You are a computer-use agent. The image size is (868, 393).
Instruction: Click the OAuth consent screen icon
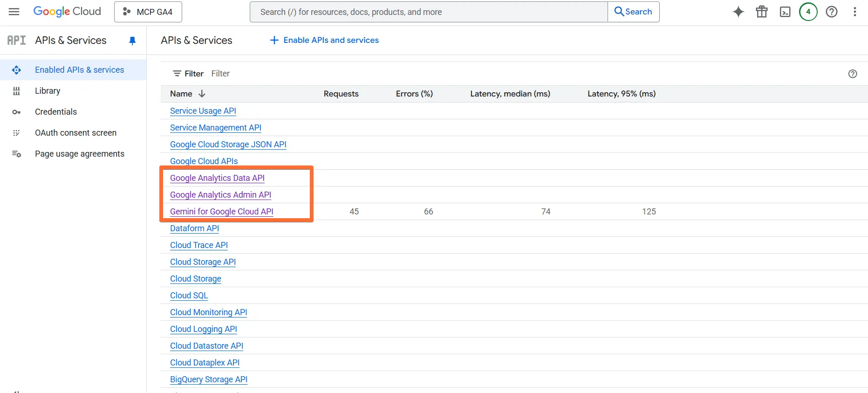click(16, 133)
